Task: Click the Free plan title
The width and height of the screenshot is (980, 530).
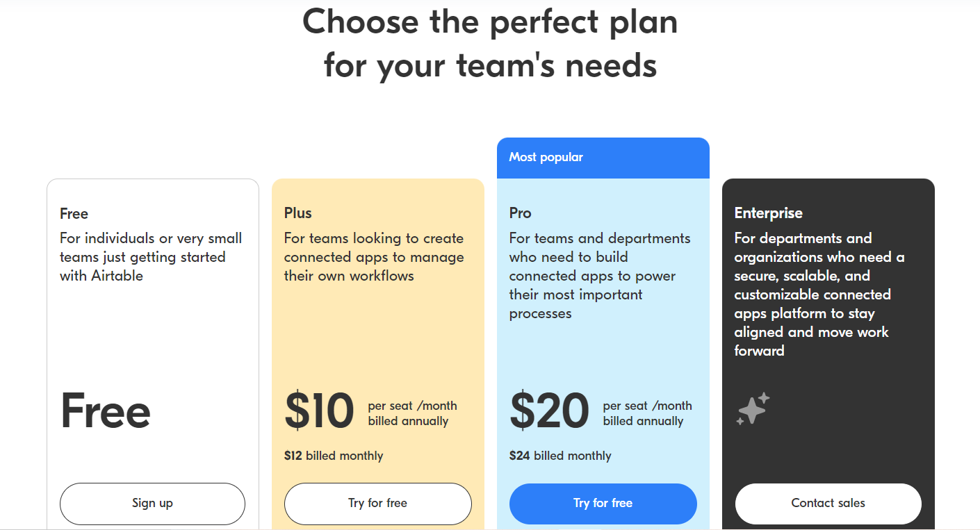Action: 74,214
